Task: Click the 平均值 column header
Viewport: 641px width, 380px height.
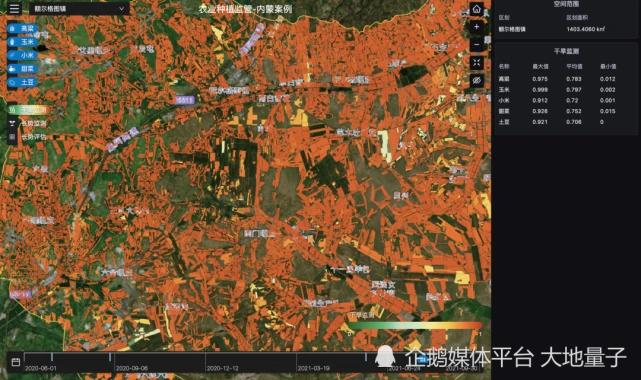Action: pos(574,66)
